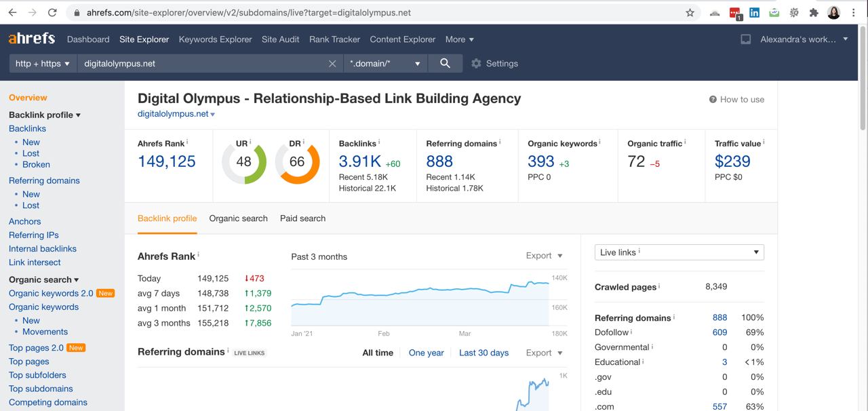This screenshot has width=868, height=411.
Task: Open Organic keywords 2.0 in sidebar
Action: coord(51,293)
